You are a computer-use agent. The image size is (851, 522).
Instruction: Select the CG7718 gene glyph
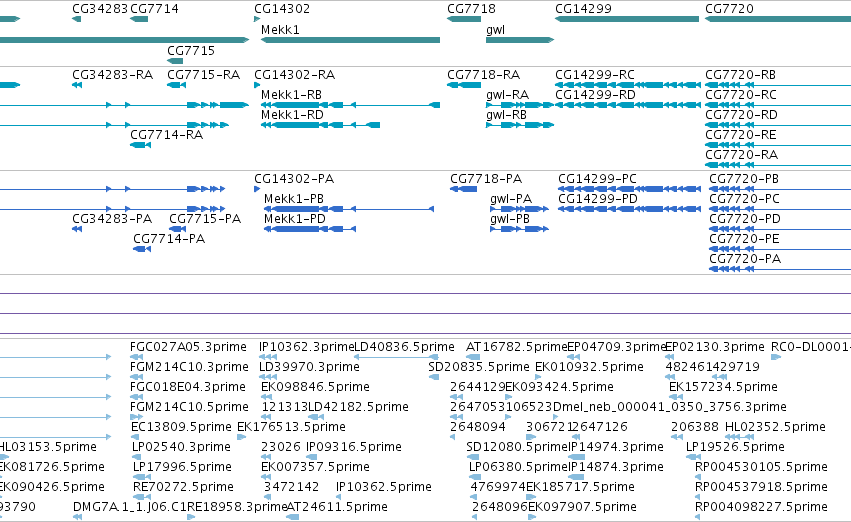(464, 19)
